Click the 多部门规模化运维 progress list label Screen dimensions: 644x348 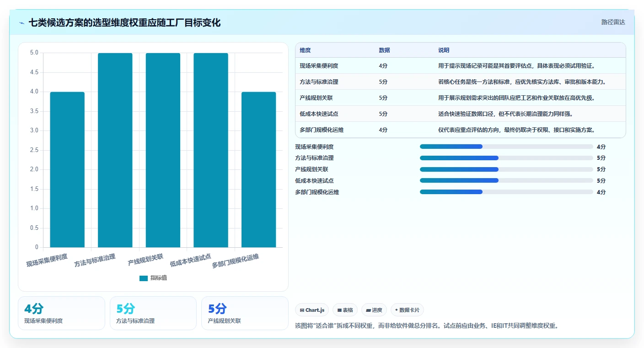(x=317, y=192)
